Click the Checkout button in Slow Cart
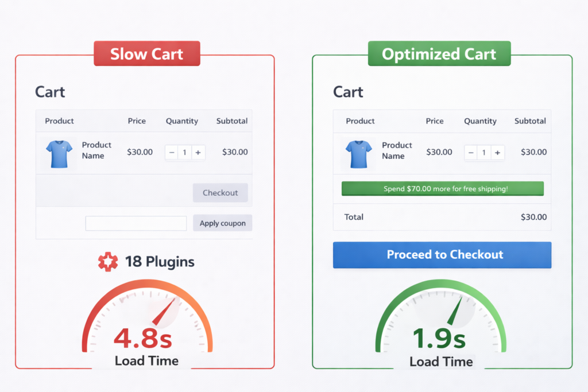 point(220,193)
